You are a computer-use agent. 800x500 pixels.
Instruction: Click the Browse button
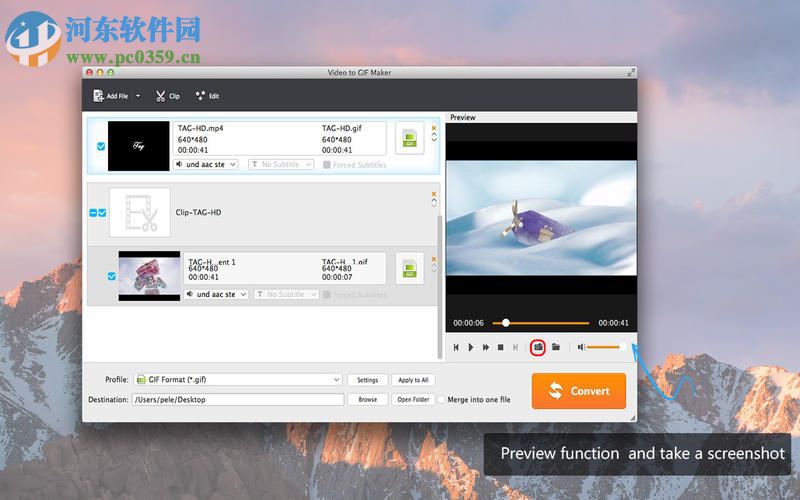click(367, 399)
